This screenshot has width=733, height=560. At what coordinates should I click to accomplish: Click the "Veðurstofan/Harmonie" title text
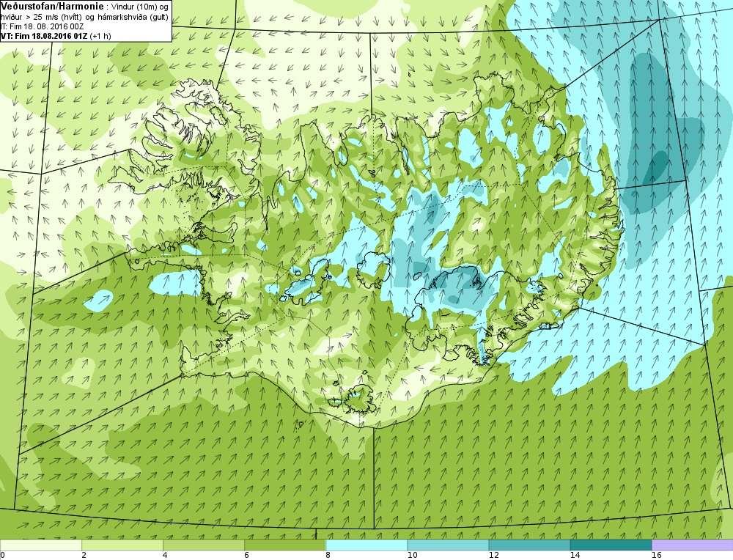point(51,7)
